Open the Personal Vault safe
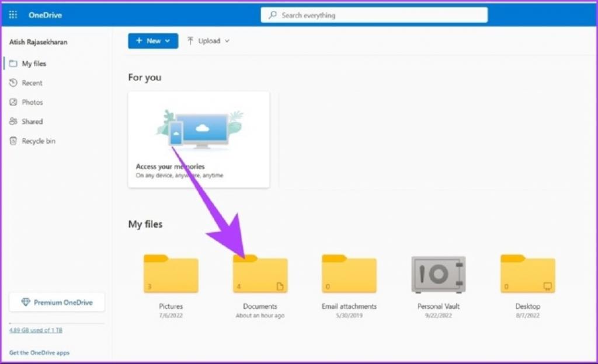The height and width of the screenshot is (364, 598). (x=439, y=275)
